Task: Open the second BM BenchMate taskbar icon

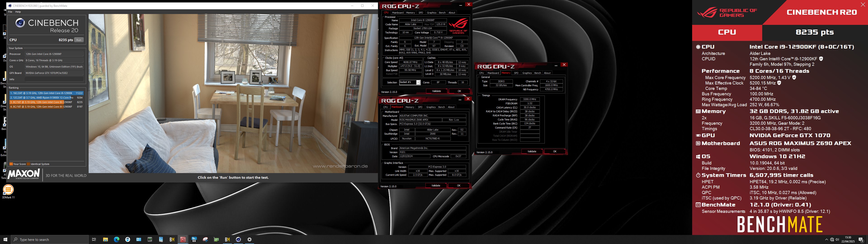Action: click(x=227, y=240)
